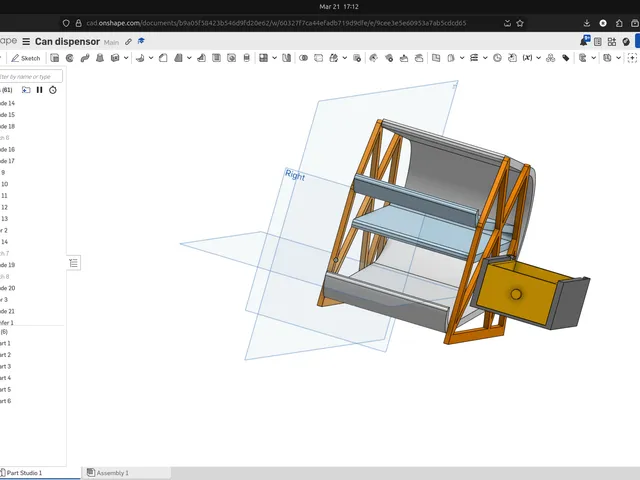Open the App Store icon
This screenshot has width=640, height=480.
[611, 42]
